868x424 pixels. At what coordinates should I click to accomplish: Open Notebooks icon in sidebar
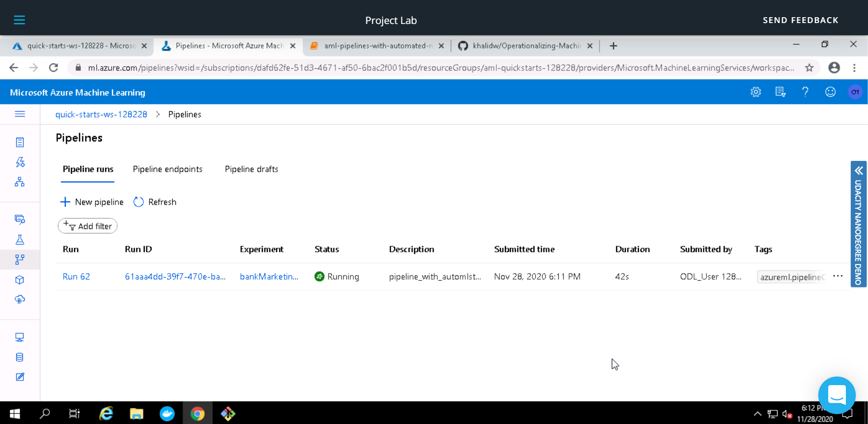tap(20, 142)
